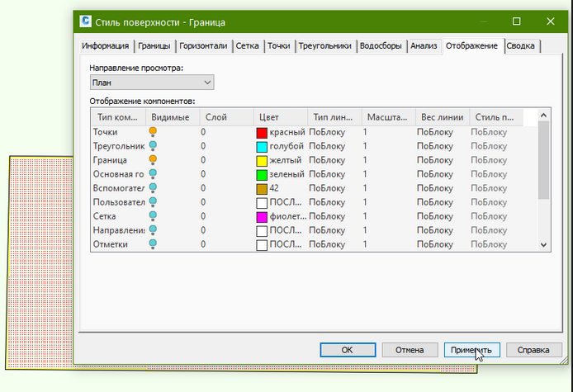The image size is (573, 392).
Task: Click the lightbulb in Пользовательская row
Action: click(153, 202)
